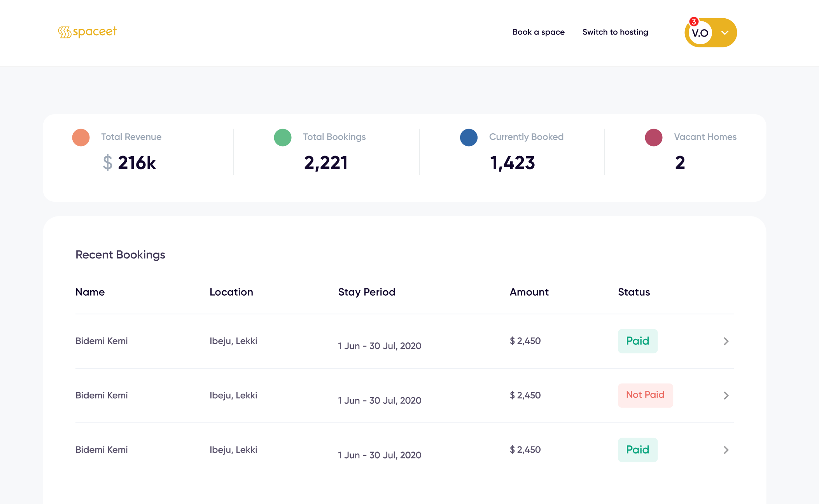This screenshot has height=504, width=819.
Task: Toggle the Not Paid status badge
Action: (645, 395)
